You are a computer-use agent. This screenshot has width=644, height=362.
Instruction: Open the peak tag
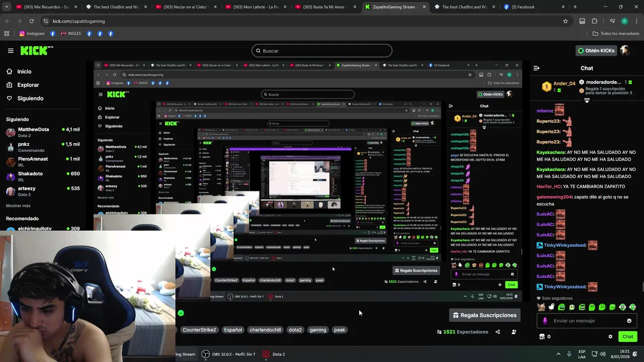click(340, 330)
